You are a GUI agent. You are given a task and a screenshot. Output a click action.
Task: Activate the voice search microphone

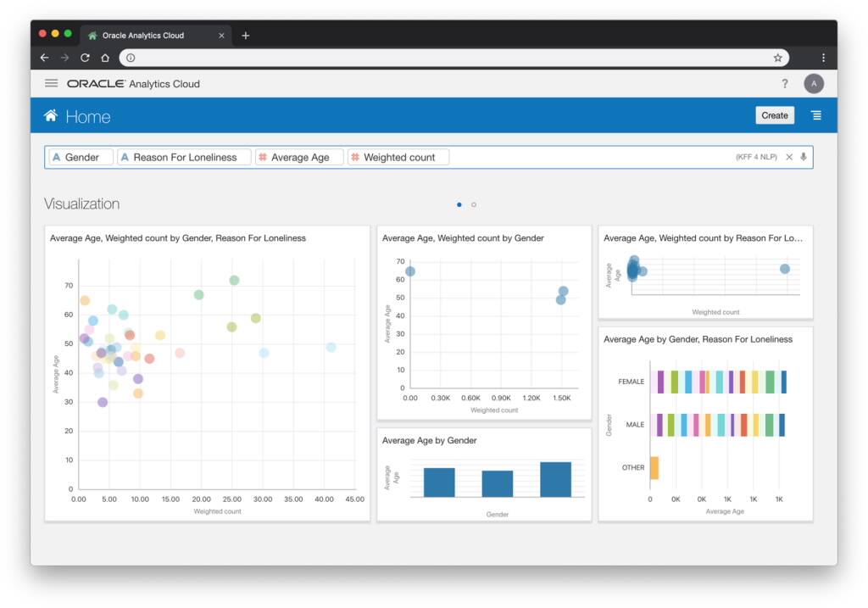803,157
